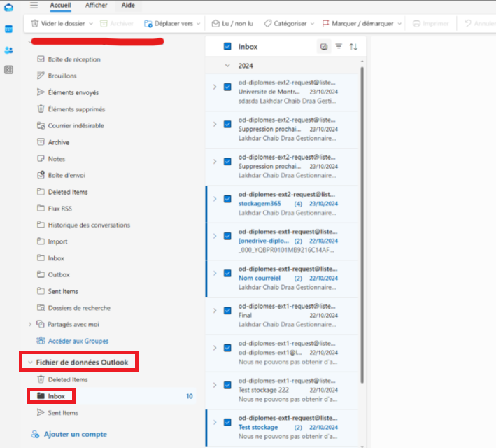Click the Vider le dossier trash icon
The width and height of the screenshot is (496, 448).
(x=35, y=23)
